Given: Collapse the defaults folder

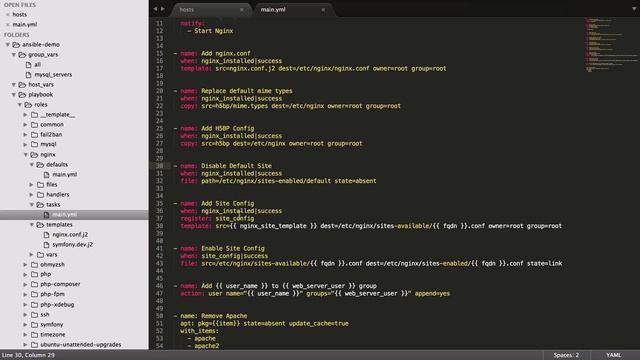Looking at the screenshot, I should pos(32,164).
